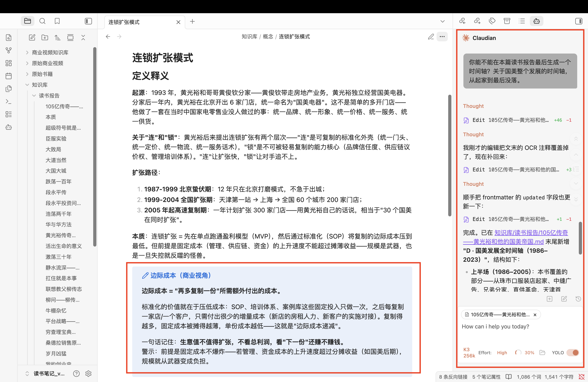The height and width of the screenshot is (382, 588).
Task: Click the folder icon beside YOLO
Action: 542,353
